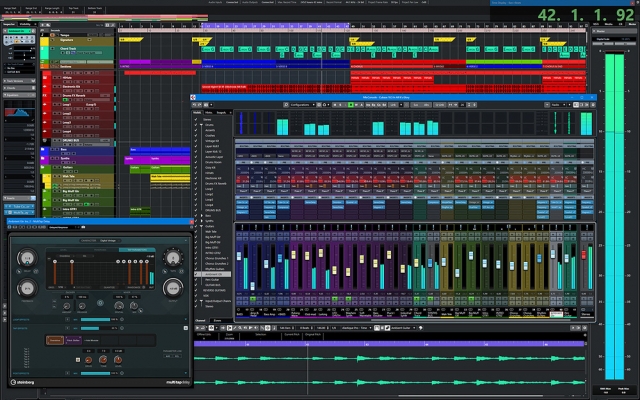This screenshot has width=640, height=400.
Task: Open the Tube Compressor insert slot in Inspector
Action: (x=19, y=207)
